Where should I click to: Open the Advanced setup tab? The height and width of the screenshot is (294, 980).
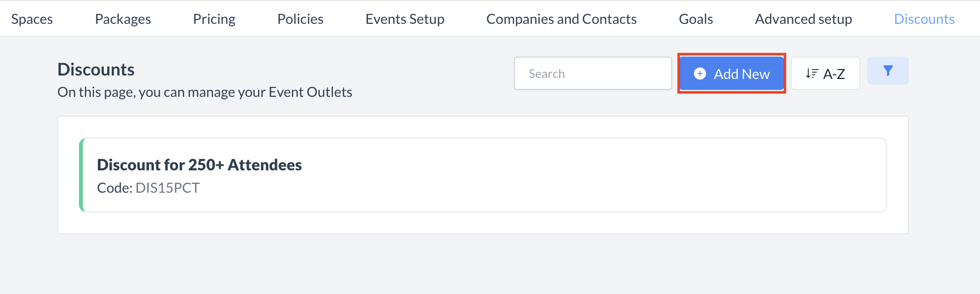coord(803,19)
